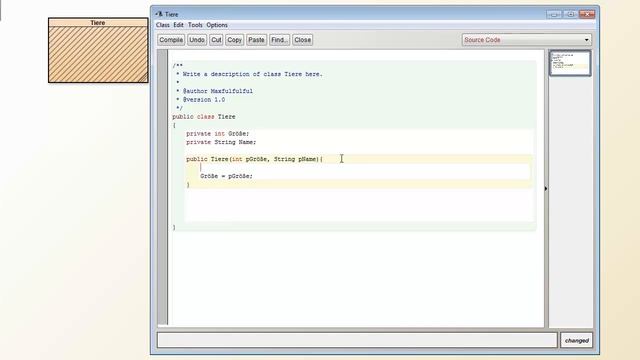Click the constructor line 'public Tiere(int pGröße, String pName){'
This screenshot has height=360, width=640.
pyautogui.click(x=254, y=159)
